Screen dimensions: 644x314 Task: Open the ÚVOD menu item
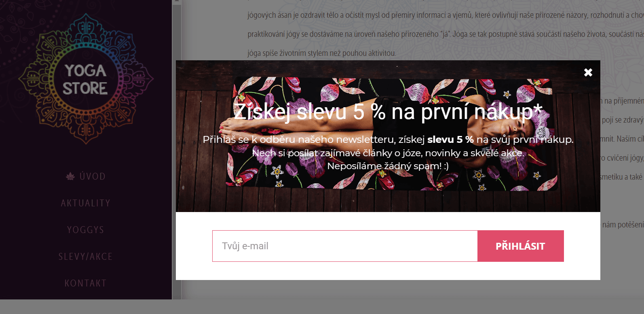pos(93,176)
